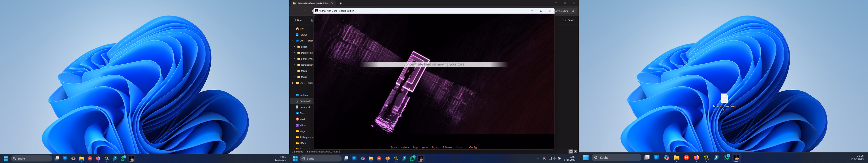Go forward in File Explorer navigation

(x=303, y=11)
